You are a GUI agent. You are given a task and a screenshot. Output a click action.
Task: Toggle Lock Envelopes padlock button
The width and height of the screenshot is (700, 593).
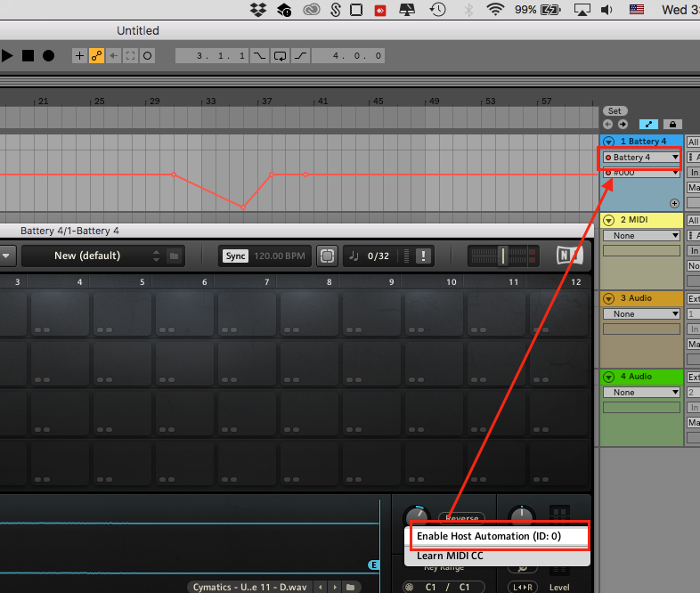[672, 124]
